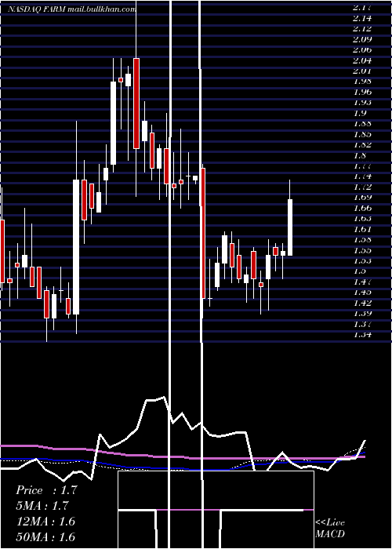Select the 1.69 price axis label
This screenshot has width=392, height=549.
click(x=362, y=197)
